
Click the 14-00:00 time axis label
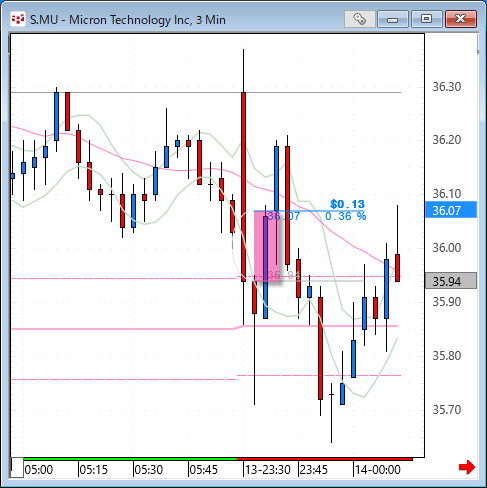[378, 470]
